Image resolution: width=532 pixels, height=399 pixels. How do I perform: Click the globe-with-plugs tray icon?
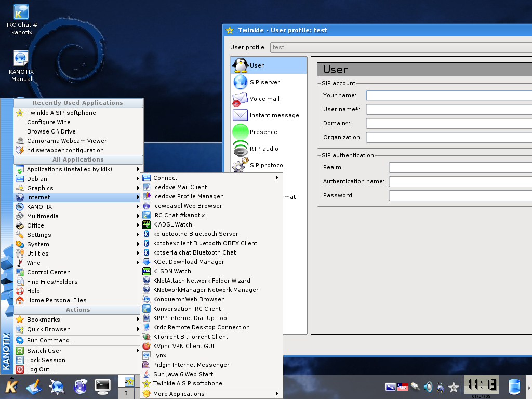click(x=441, y=387)
